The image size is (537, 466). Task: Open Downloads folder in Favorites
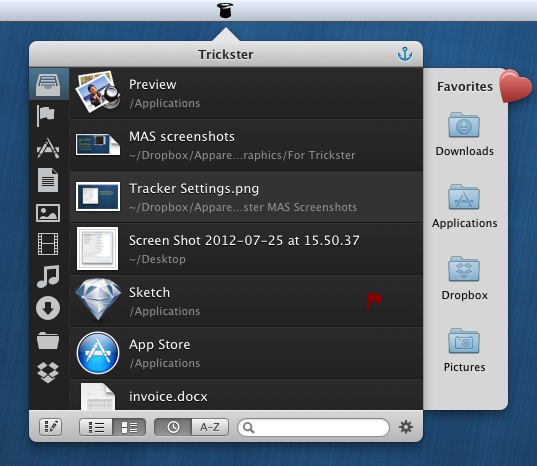click(x=464, y=125)
